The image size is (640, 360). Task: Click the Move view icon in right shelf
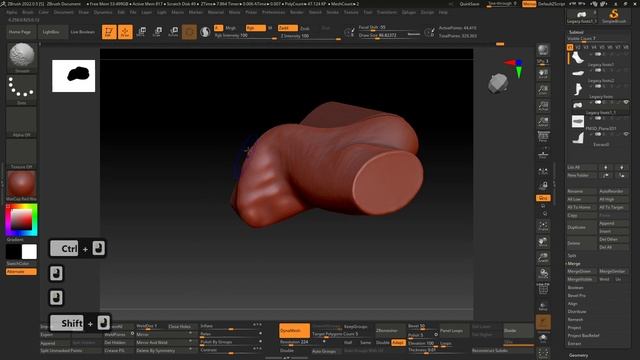tap(543, 242)
